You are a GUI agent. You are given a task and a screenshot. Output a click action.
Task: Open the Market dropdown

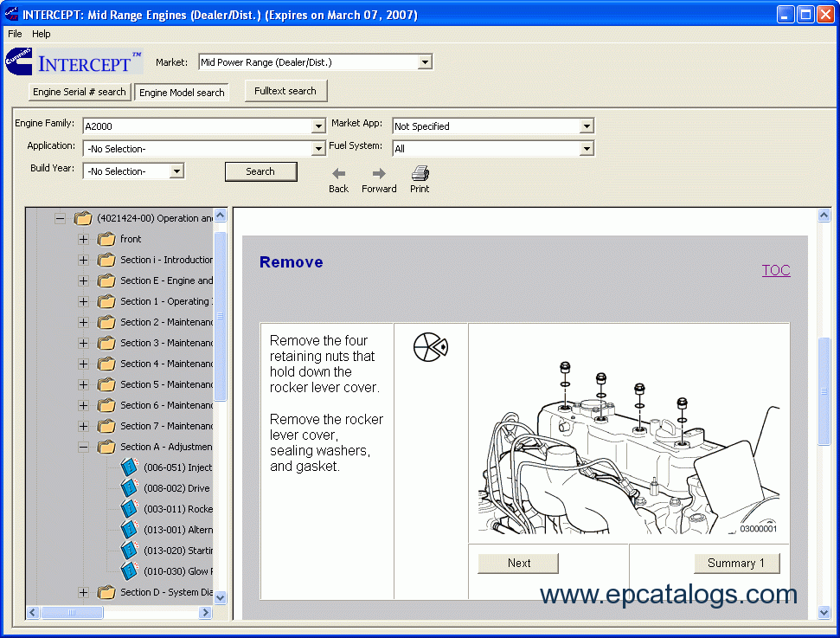point(425,62)
